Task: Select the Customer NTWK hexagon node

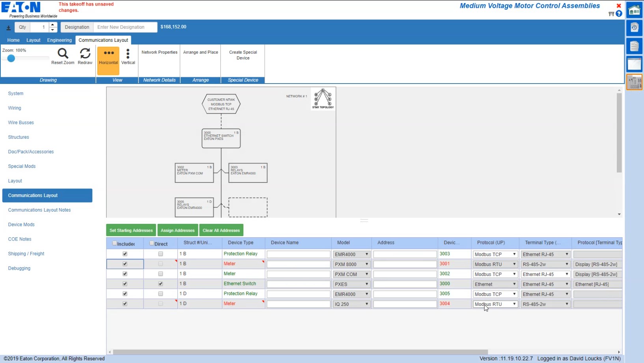Action: pos(221,104)
